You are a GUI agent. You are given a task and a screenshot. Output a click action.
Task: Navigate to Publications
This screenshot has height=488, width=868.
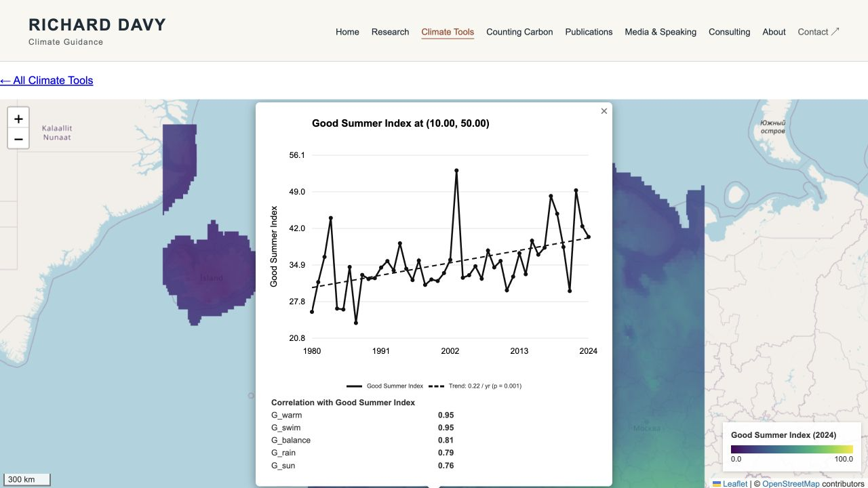click(589, 32)
